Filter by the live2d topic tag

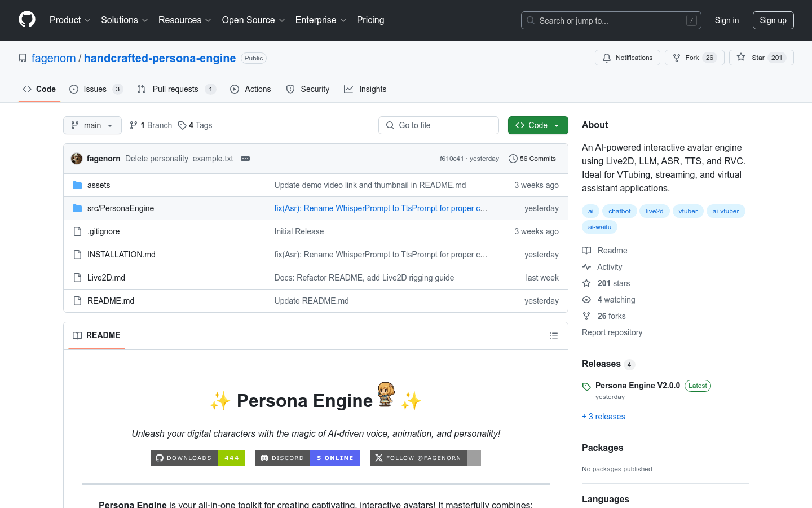pyautogui.click(x=655, y=211)
